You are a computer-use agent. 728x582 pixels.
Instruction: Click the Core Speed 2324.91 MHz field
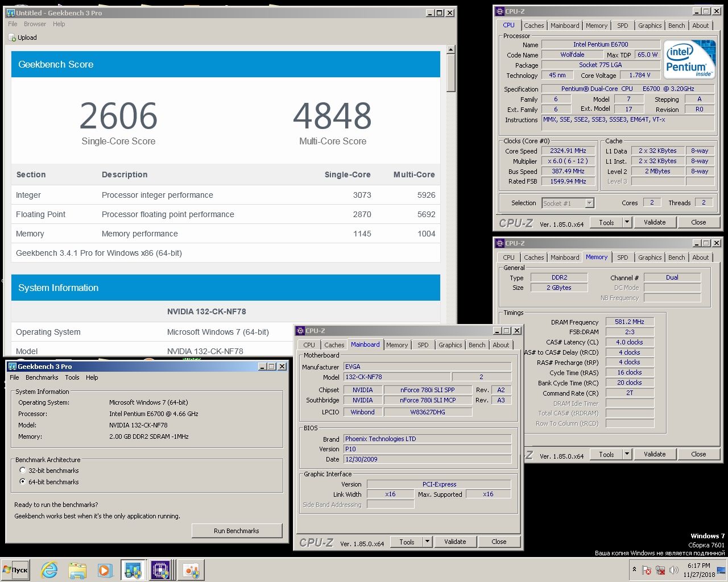click(x=568, y=151)
